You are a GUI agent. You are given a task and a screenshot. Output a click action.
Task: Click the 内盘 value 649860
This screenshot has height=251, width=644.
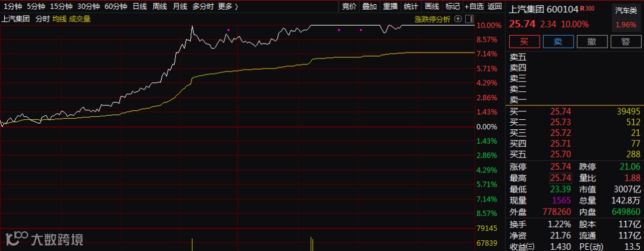point(626,212)
